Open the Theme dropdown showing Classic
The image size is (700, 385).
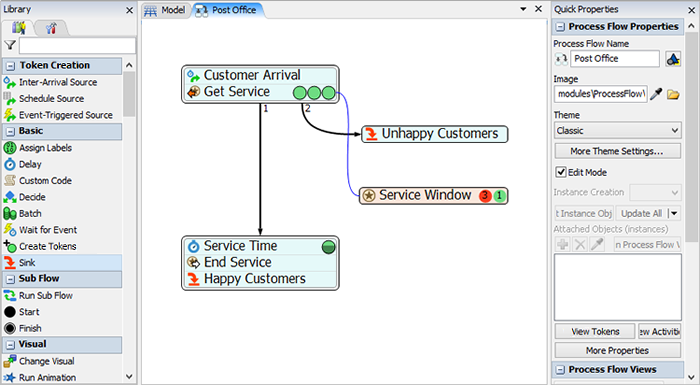618,130
